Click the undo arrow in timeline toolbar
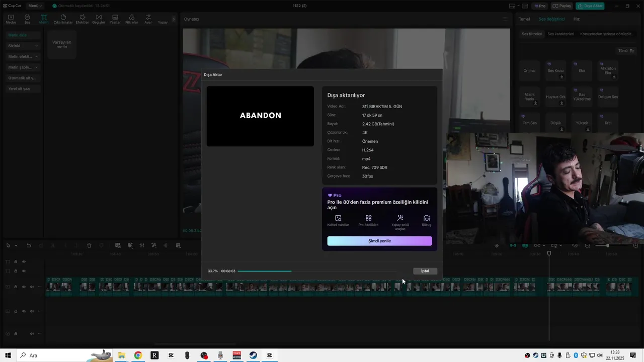This screenshot has height=362, width=644. [x=29, y=245]
